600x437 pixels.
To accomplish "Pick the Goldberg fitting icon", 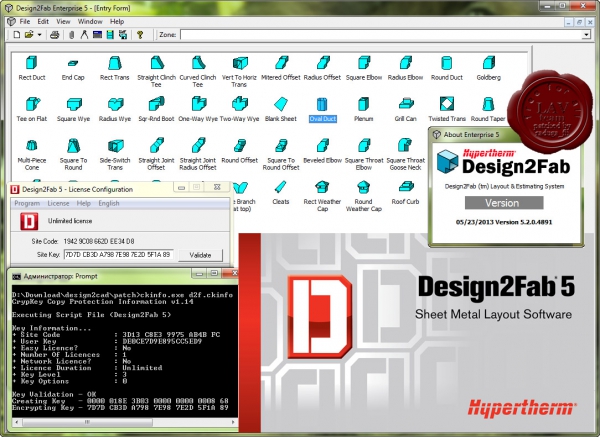I will point(489,63).
